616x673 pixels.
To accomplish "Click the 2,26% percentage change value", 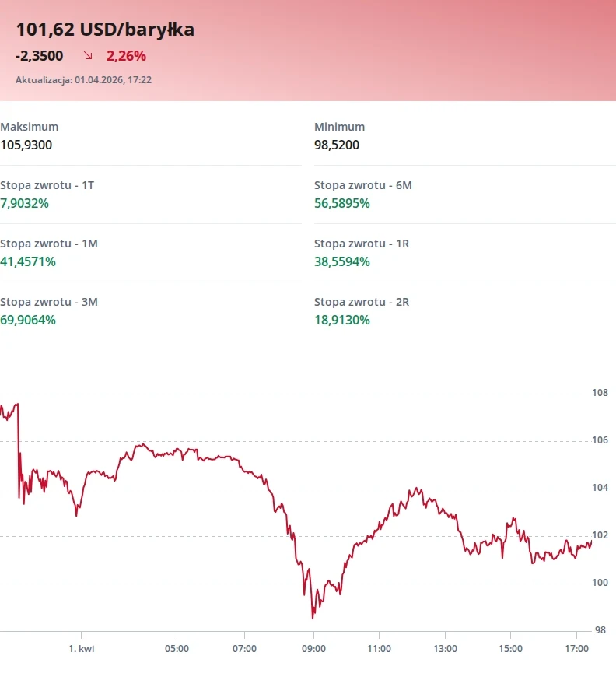I will pyautogui.click(x=126, y=56).
